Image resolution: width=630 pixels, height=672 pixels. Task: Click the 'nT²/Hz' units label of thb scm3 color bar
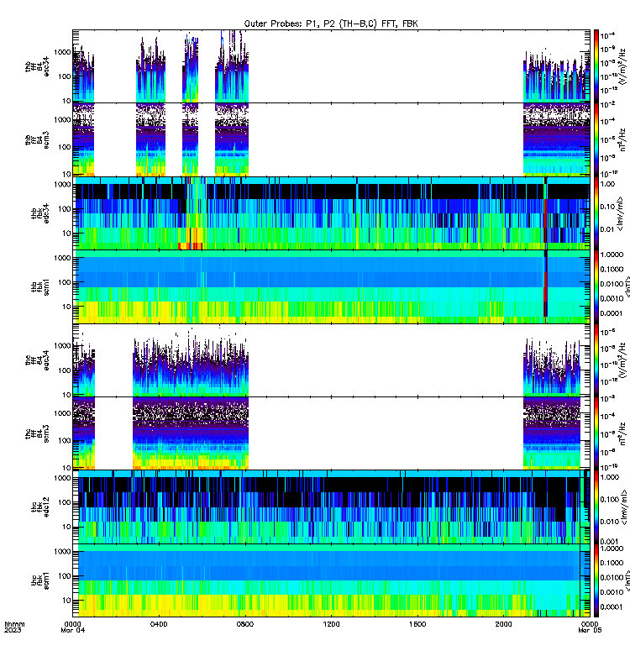(624, 139)
